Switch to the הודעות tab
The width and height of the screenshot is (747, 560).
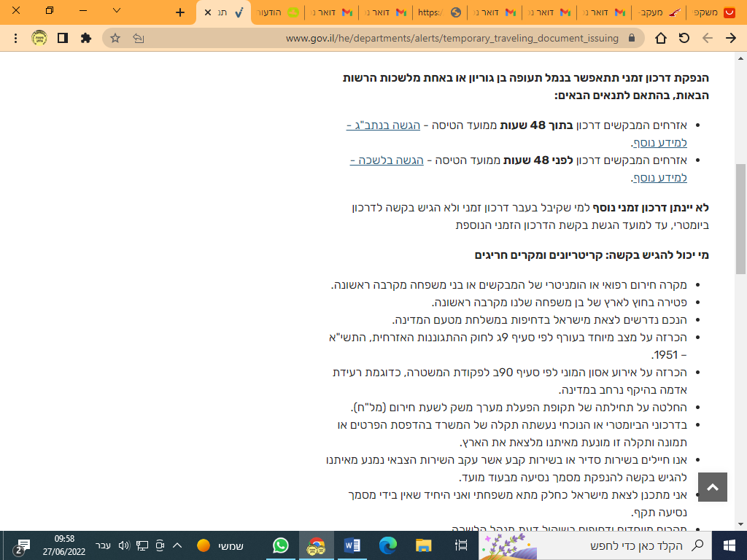pyautogui.click(x=277, y=12)
